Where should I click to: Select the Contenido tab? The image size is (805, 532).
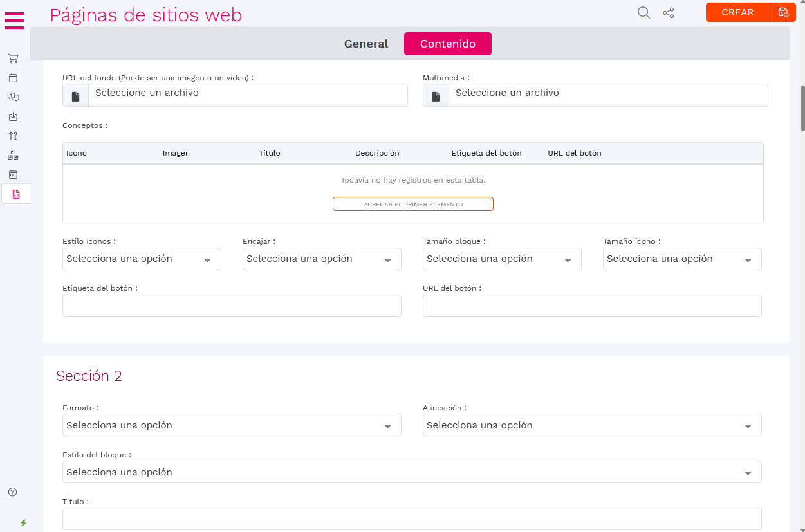(x=448, y=44)
